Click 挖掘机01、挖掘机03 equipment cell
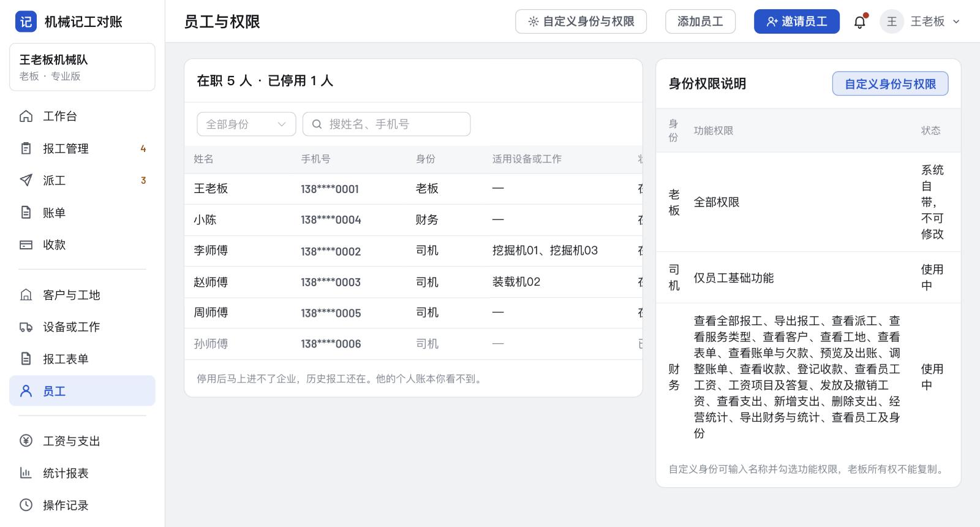Screen dimensions: 980x527 coord(545,251)
